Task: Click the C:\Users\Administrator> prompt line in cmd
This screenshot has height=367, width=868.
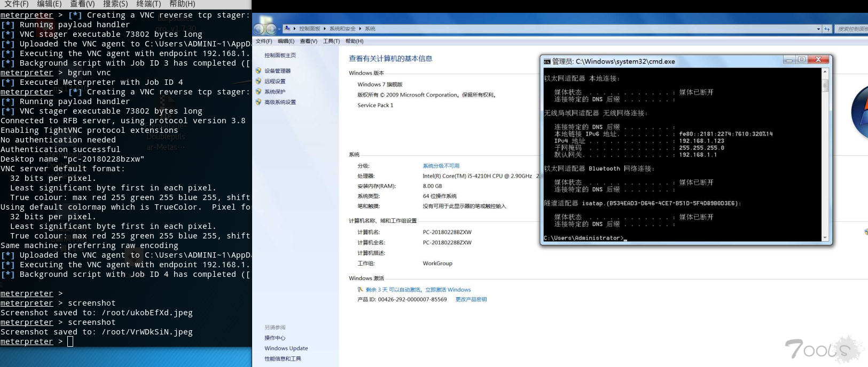Action: 585,238
